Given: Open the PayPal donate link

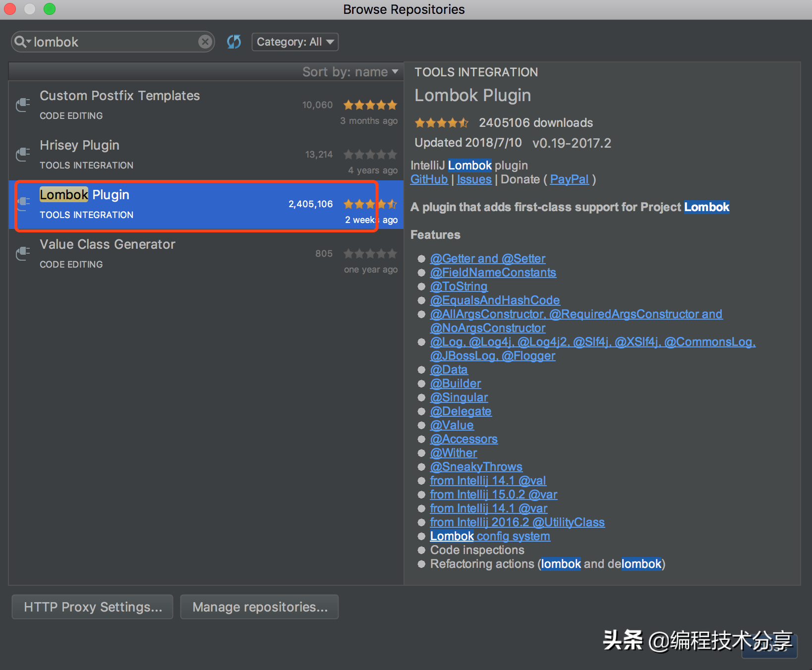Looking at the screenshot, I should tap(569, 179).
